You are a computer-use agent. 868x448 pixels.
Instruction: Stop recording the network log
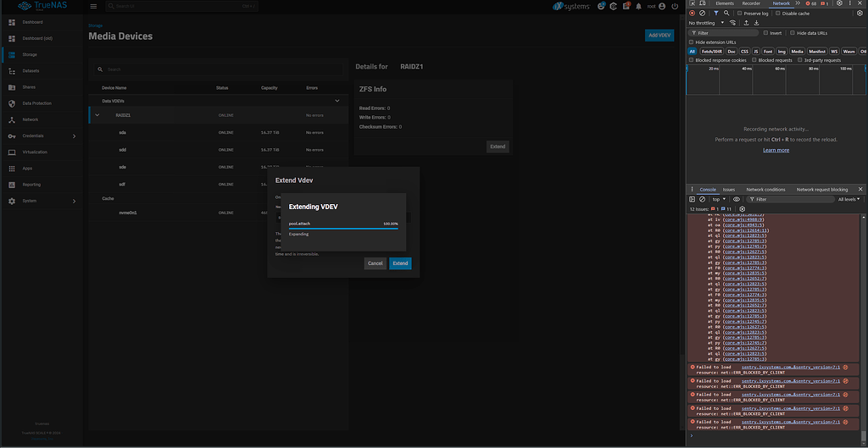(x=692, y=13)
